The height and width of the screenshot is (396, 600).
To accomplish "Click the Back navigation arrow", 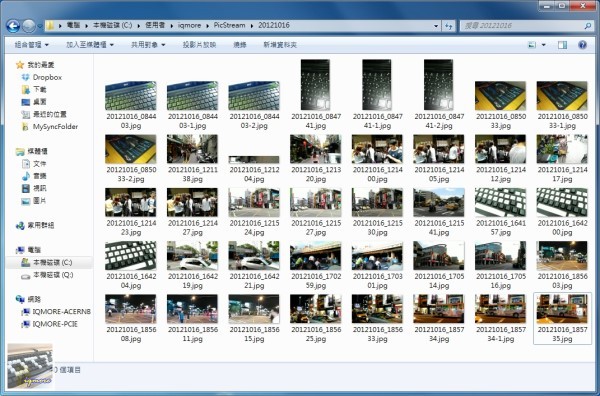I will (x=13, y=26).
